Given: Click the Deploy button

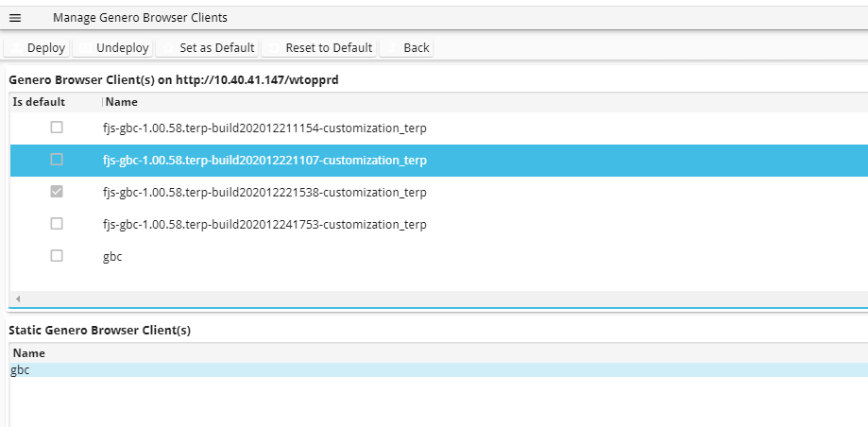Looking at the screenshot, I should pos(37,47).
